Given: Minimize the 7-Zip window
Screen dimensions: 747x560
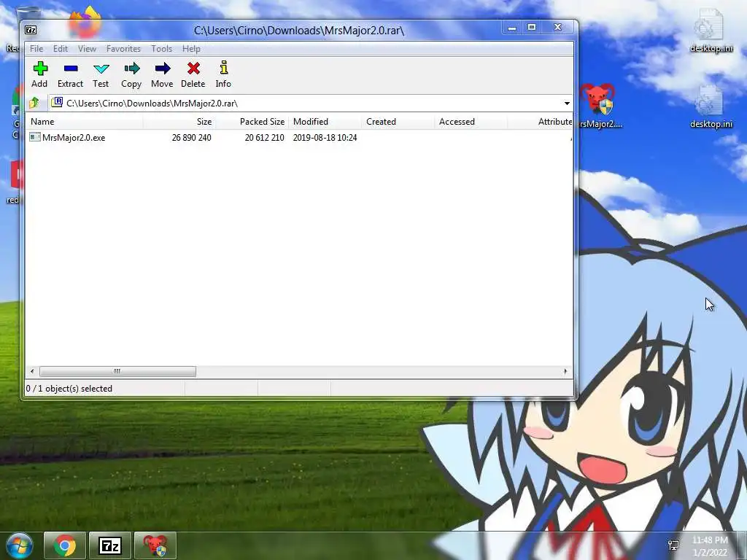Looking at the screenshot, I should click(x=511, y=28).
